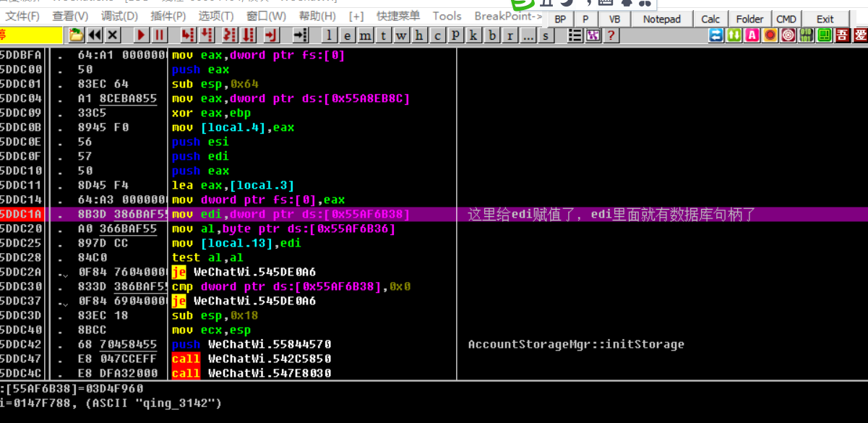Click the list-view options icon

tap(575, 35)
